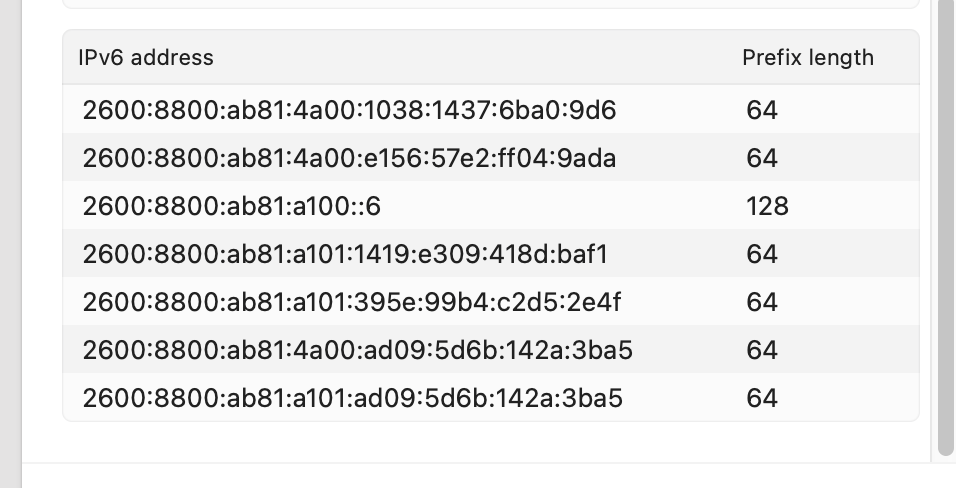Click prefix length 64 for the ff04:9ada address

(x=762, y=158)
